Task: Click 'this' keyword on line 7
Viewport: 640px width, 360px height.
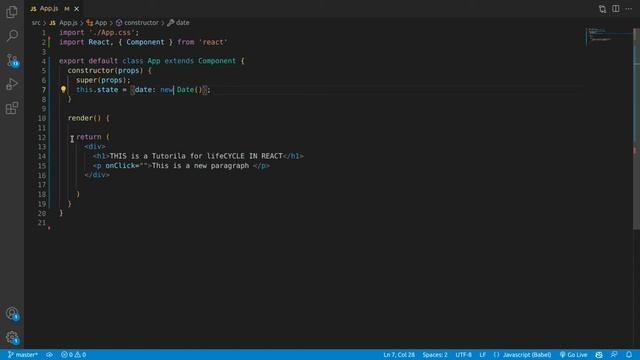Action: tap(84, 90)
